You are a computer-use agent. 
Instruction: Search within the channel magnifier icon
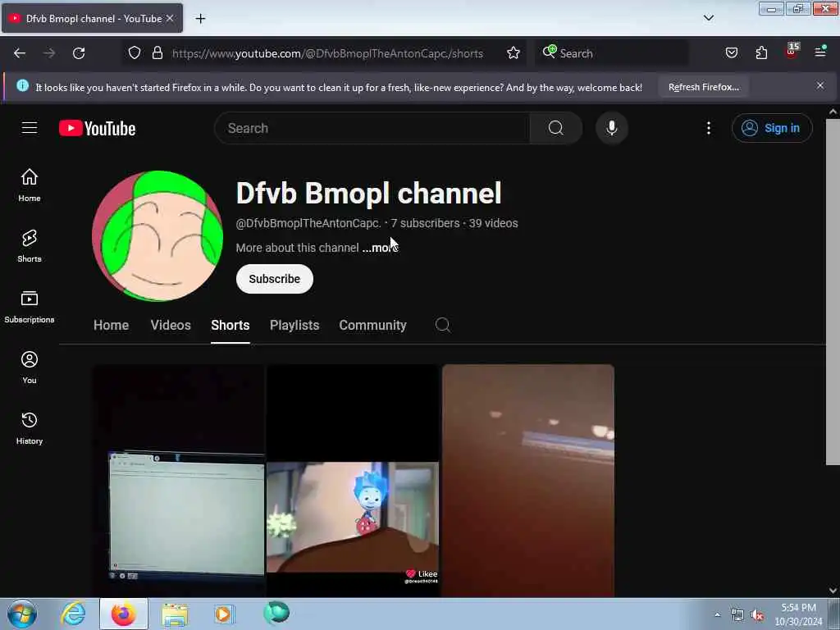[442, 325]
